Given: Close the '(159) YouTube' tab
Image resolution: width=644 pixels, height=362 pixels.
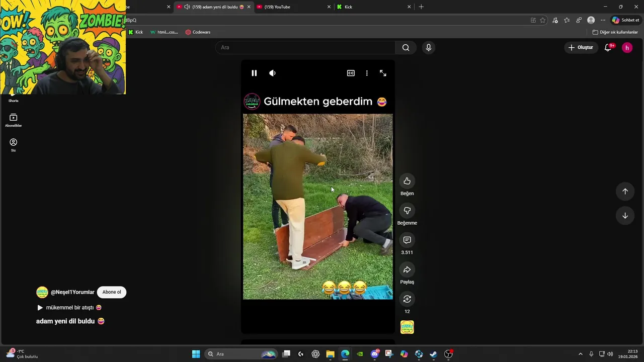Looking at the screenshot, I should click(x=329, y=7).
